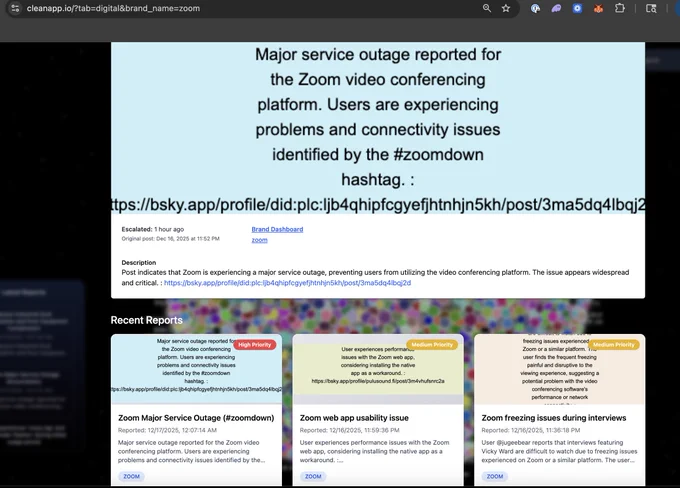The image size is (680, 488).
Task: Open the Zoom web app usability issue report
Action: (x=354, y=418)
